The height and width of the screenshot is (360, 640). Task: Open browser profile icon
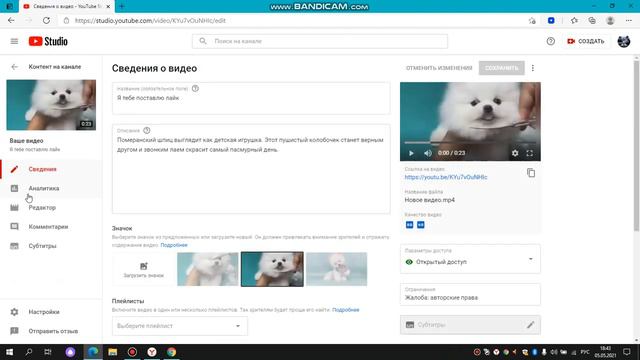click(x=610, y=20)
